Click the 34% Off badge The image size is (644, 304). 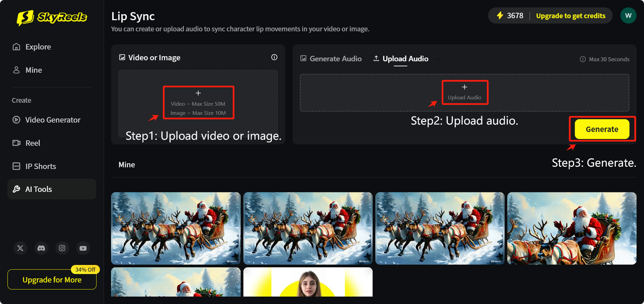85,269
